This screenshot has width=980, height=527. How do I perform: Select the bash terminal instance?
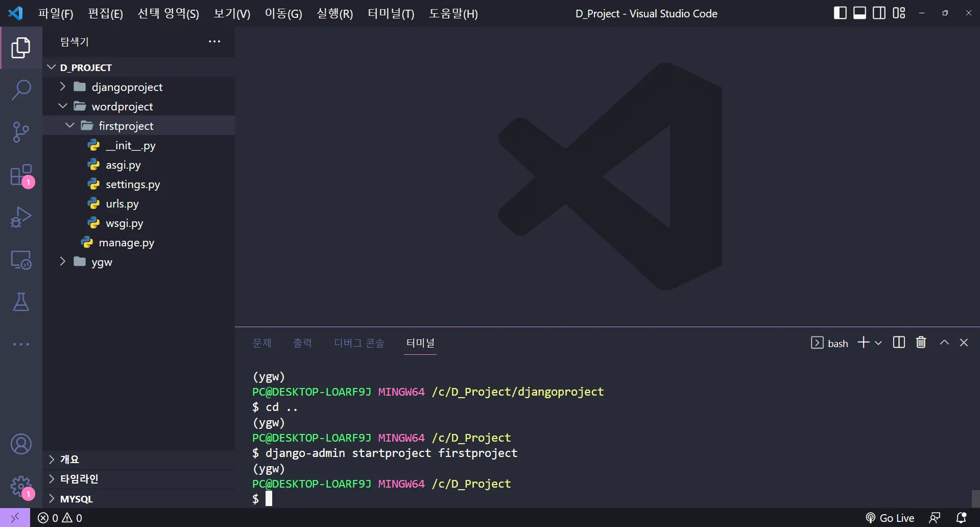tap(829, 343)
